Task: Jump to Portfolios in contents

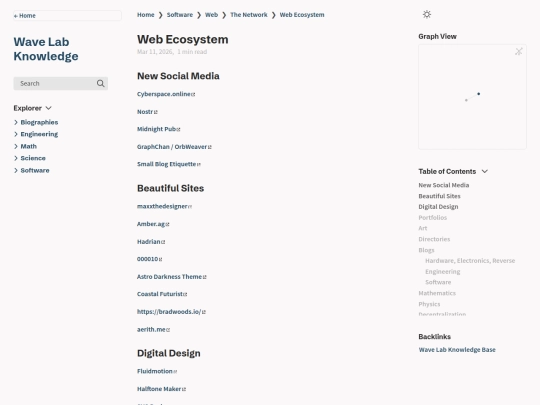Action: tap(433, 218)
